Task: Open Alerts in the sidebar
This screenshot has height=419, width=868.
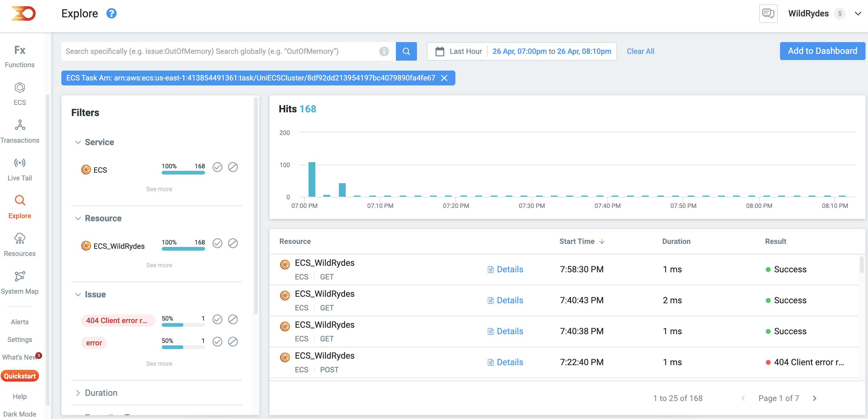Action: point(20,322)
